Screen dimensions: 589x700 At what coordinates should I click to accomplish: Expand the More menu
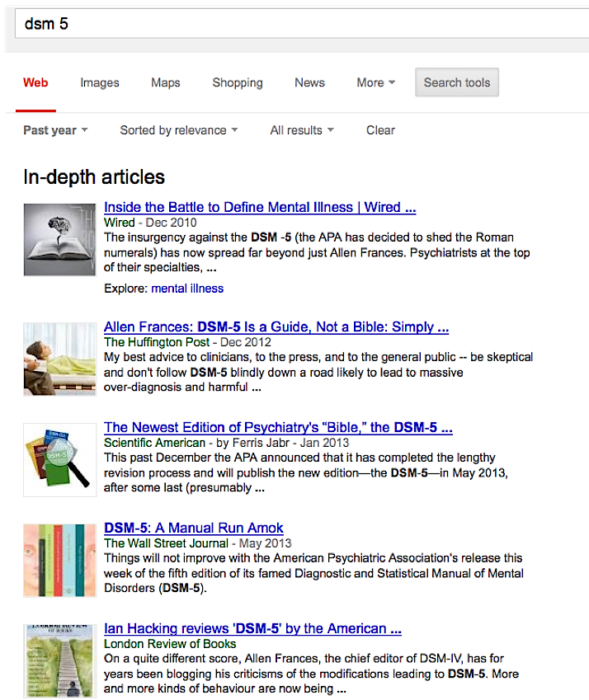(x=375, y=82)
